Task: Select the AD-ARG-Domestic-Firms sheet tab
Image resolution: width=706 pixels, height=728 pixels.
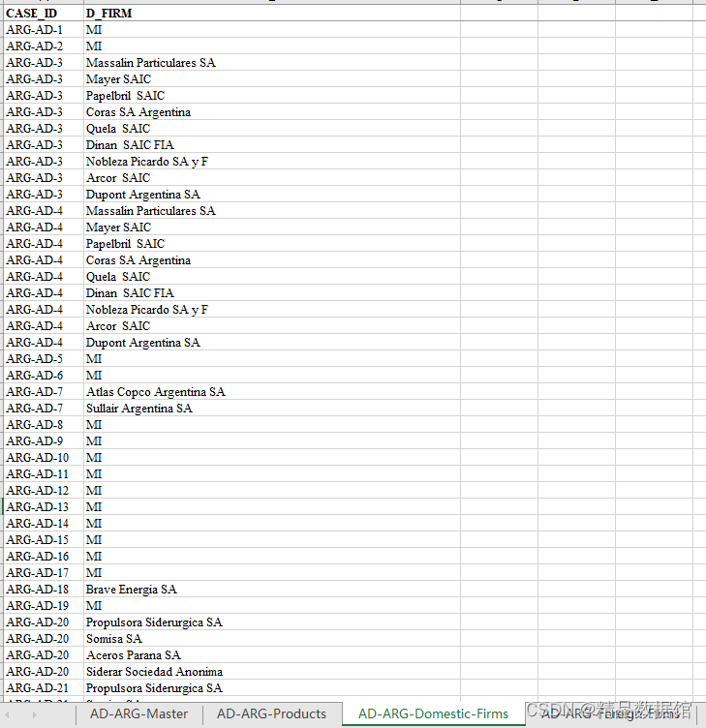Action: click(x=433, y=713)
